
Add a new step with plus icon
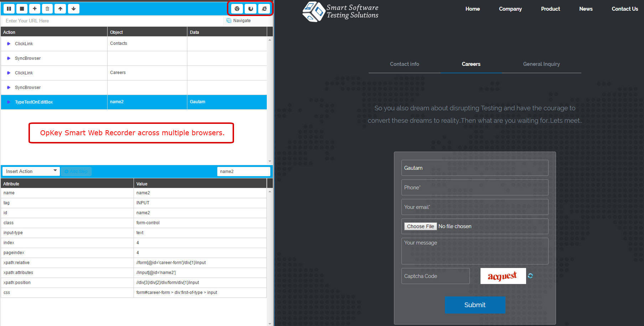point(35,9)
